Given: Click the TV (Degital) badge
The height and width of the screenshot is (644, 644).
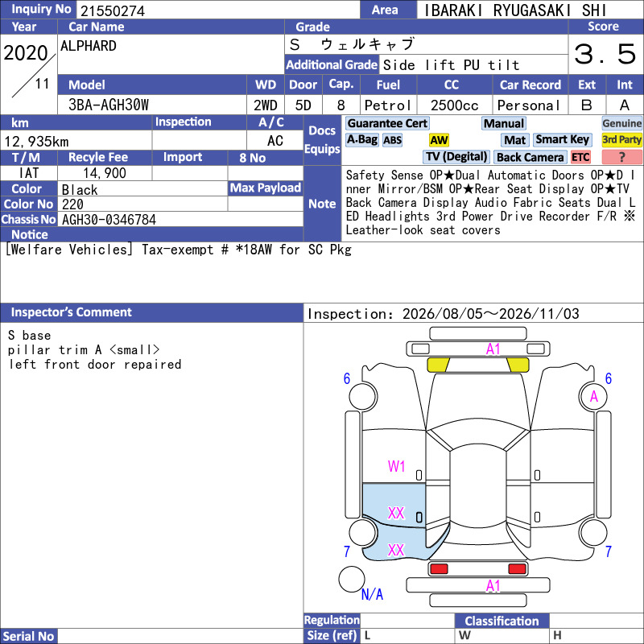Looking at the screenshot, I should (456, 157).
